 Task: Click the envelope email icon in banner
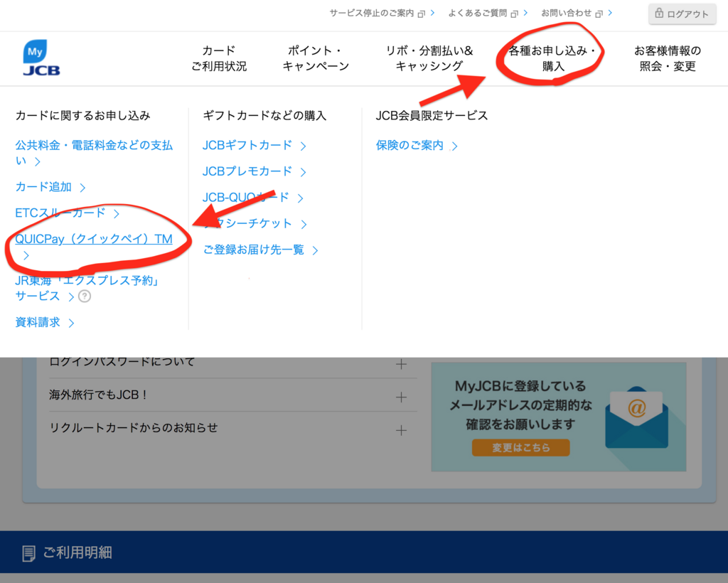click(x=636, y=418)
